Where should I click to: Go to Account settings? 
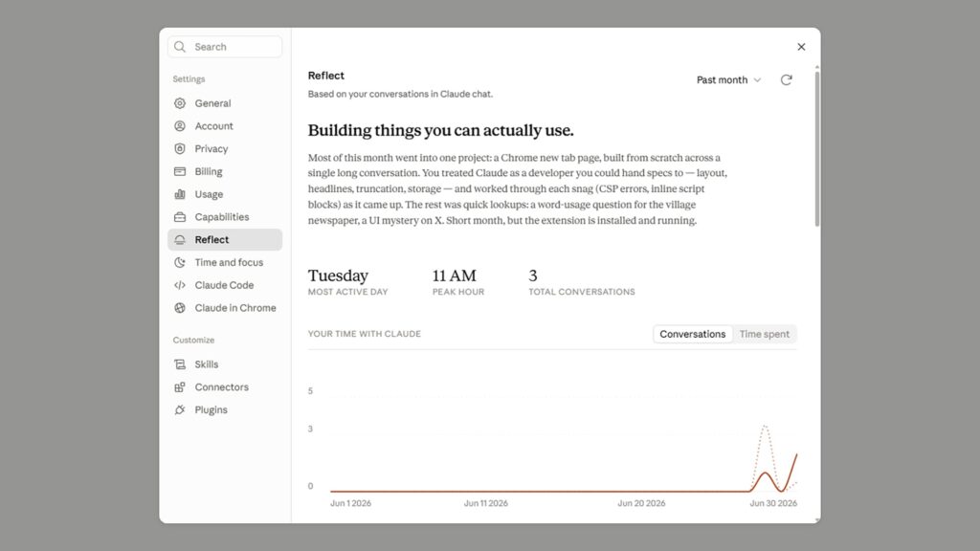[225, 126]
